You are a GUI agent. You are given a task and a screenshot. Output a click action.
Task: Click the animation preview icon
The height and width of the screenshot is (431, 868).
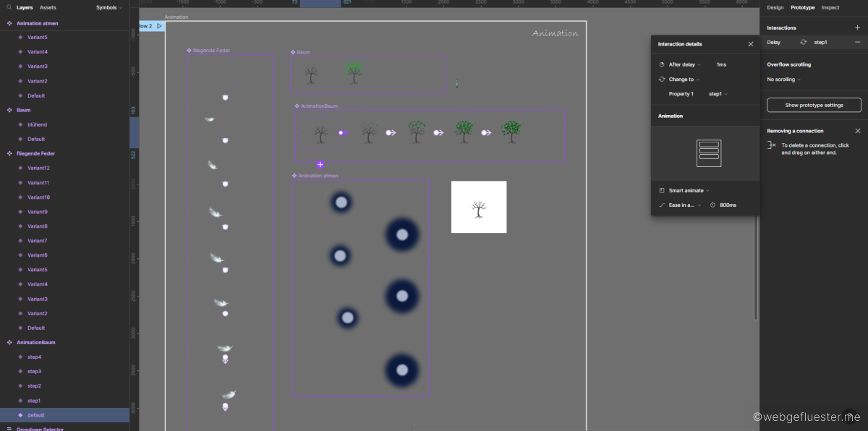pyautogui.click(x=708, y=153)
